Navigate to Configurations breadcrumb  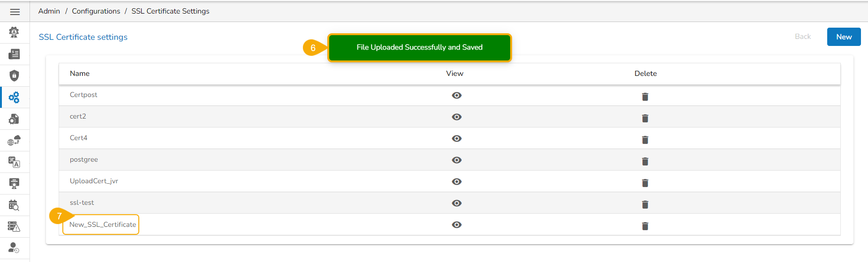coord(96,11)
